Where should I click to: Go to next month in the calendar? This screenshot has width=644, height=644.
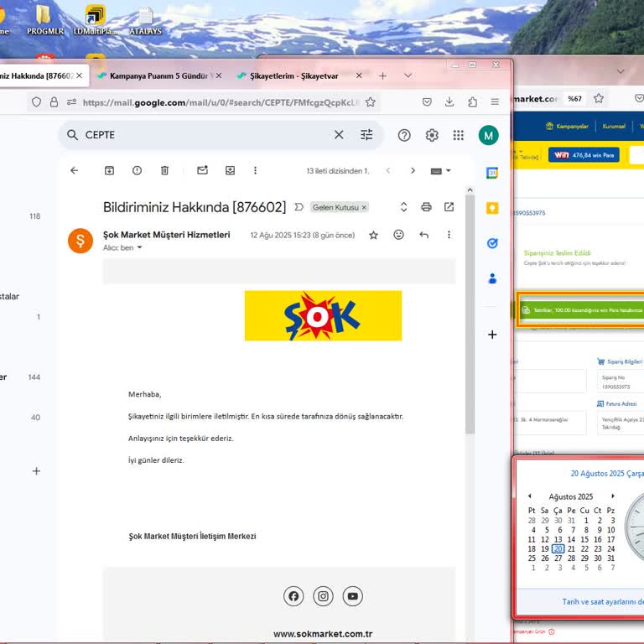coord(613,496)
